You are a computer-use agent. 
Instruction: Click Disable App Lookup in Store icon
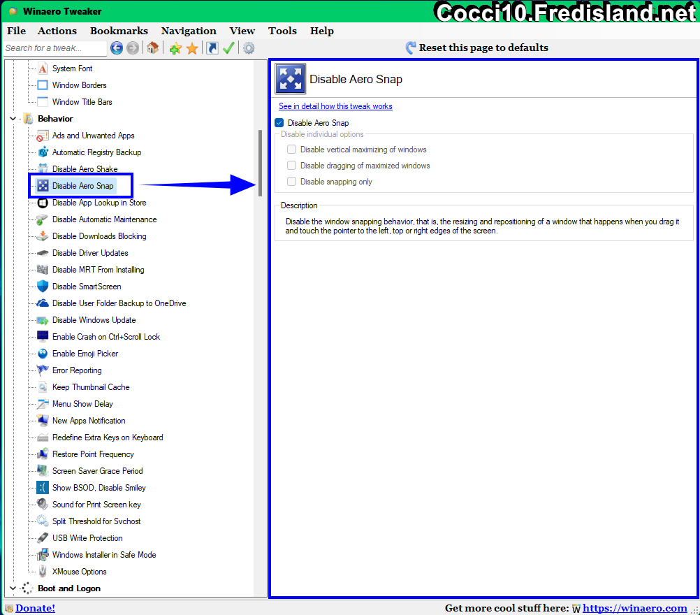point(43,203)
